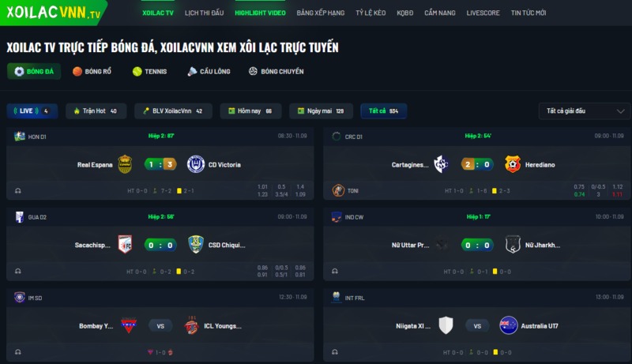
Task: Toggle the LIVE matches filter
Action: (32, 111)
